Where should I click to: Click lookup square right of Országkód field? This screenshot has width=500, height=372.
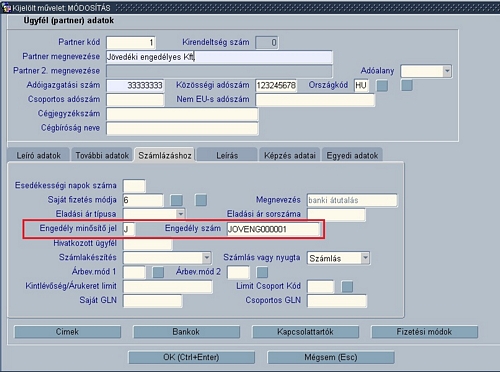click(x=382, y=86)
